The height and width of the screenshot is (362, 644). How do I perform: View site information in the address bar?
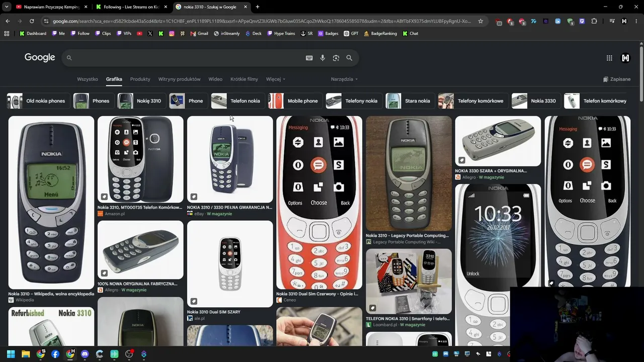(x=46, y=21)
